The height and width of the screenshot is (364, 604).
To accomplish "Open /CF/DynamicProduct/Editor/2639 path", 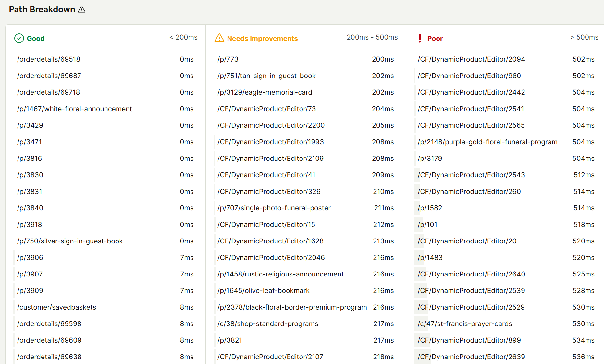I will pos(471,357).
